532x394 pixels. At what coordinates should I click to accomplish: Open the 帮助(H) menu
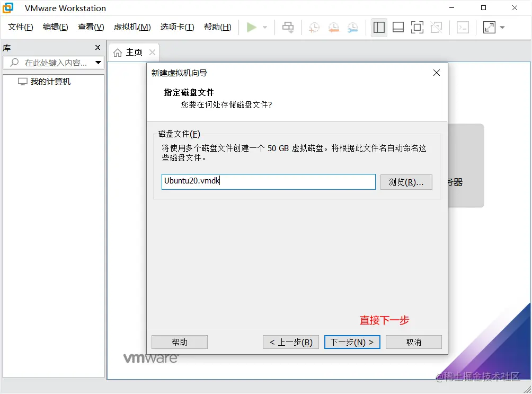click(217, 27)
